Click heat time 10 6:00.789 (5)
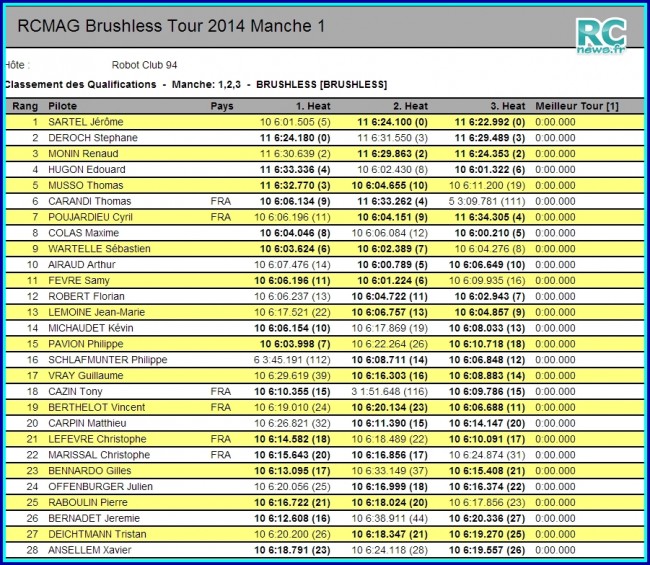The width and height of the screenshot is (650, 565). [393, 264]
